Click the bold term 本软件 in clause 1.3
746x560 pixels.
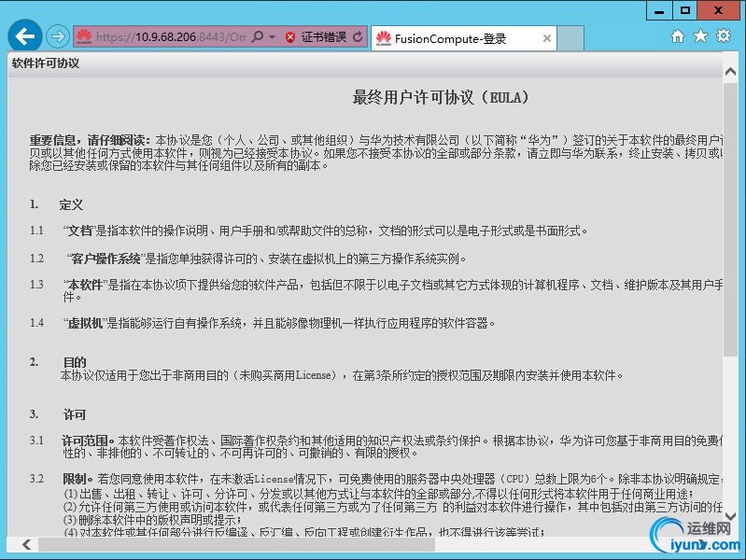(86, 285)
